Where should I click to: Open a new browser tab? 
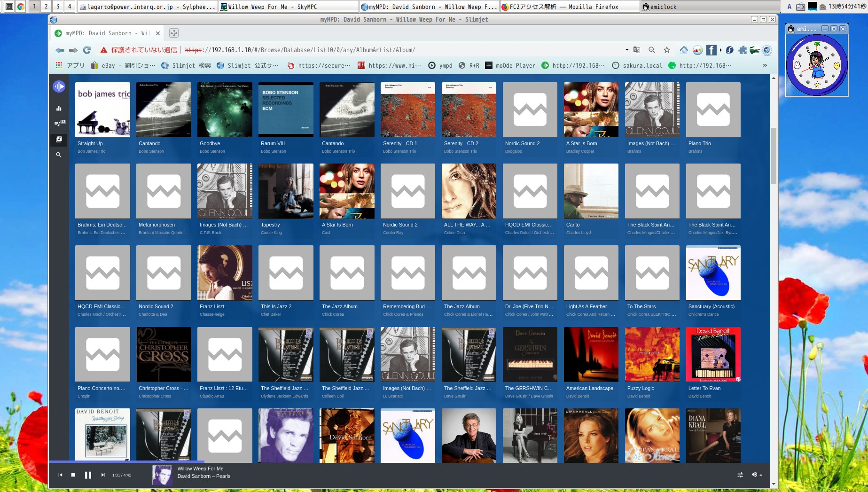173,33
